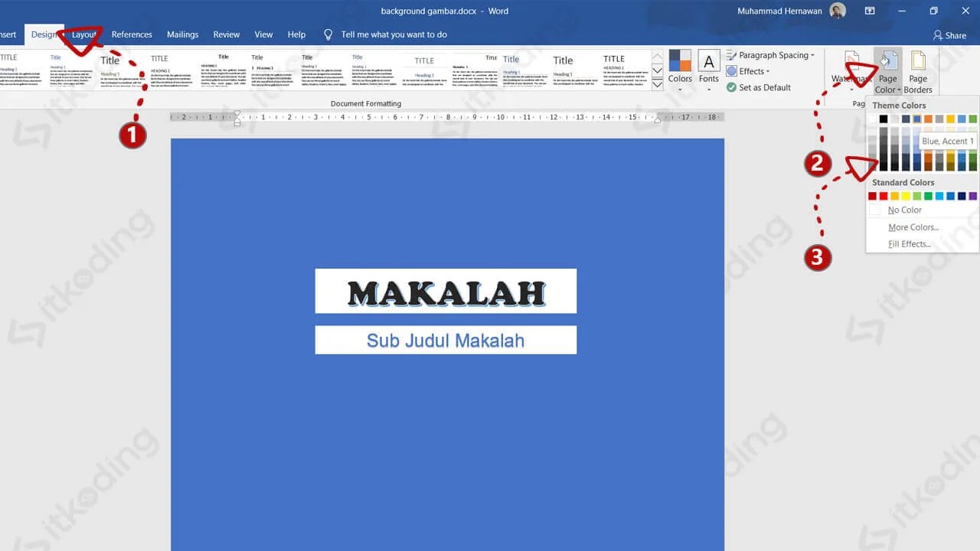Click user name Muhammad Hernawan
This screenshot has height=551, width=980.
(x=779, y=11)
